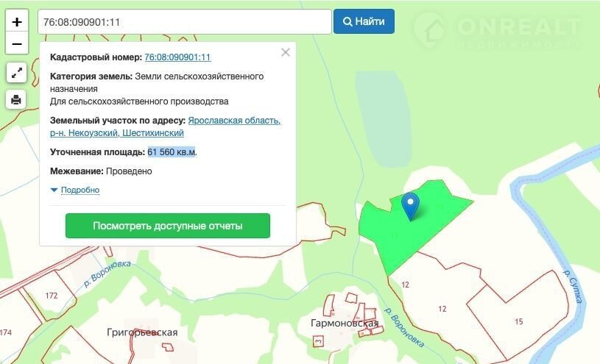Select parcel number 172 on map
This screenshot has width=600, height=364.
51,296
